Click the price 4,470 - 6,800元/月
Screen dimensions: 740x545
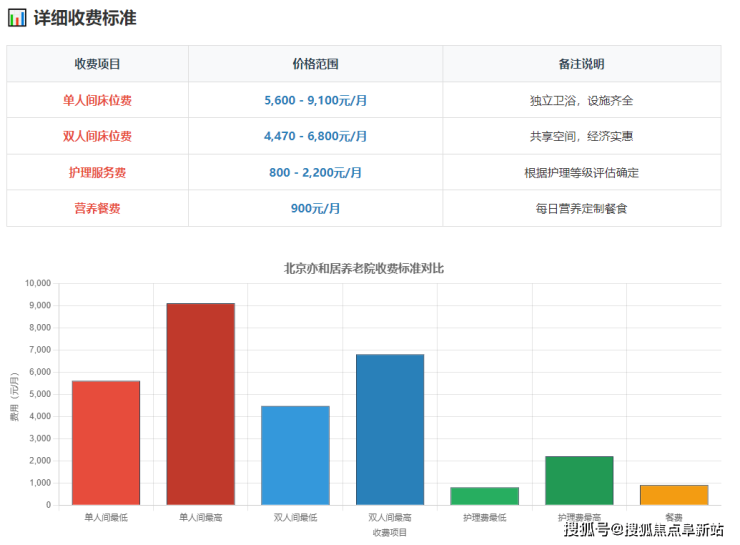[x=315, y=136]
